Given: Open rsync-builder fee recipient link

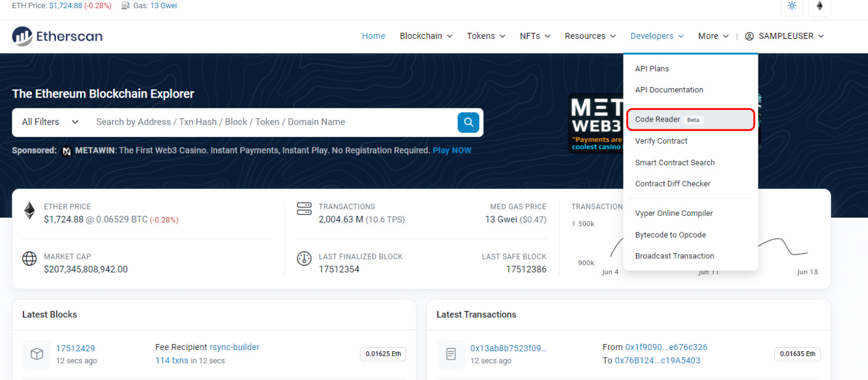Looking at the screenshot, I should pos(234,347).
